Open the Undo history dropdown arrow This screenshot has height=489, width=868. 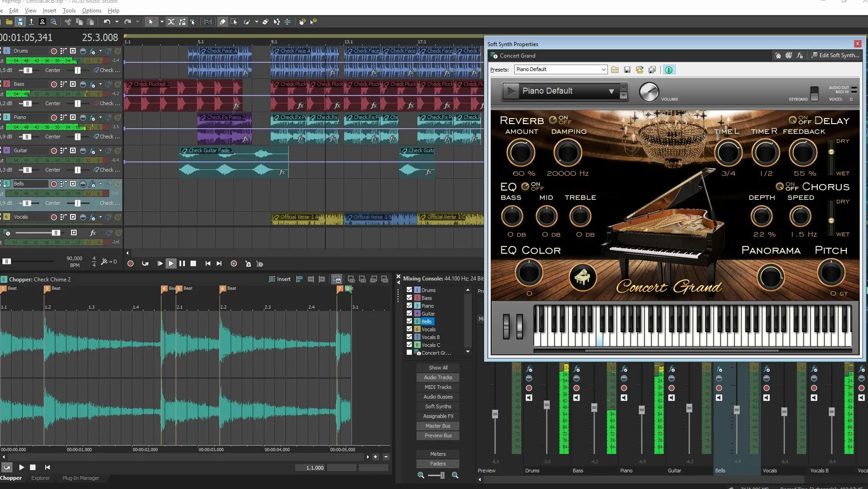(117, 22)
